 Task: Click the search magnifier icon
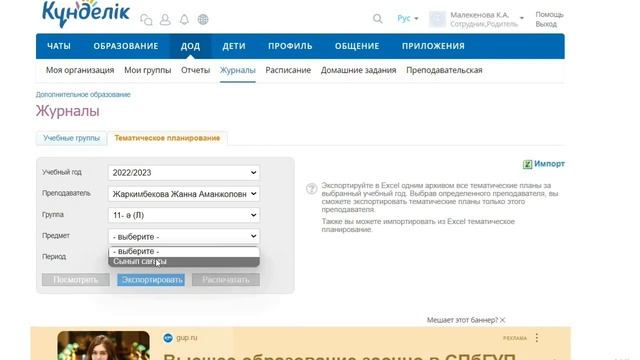(x=378, y=19)
